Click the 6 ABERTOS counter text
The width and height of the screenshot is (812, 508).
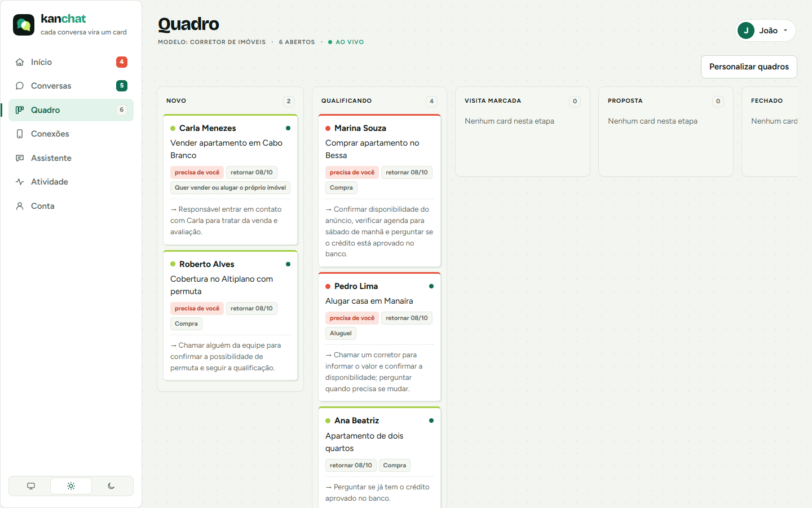click(x=297, y=42)
